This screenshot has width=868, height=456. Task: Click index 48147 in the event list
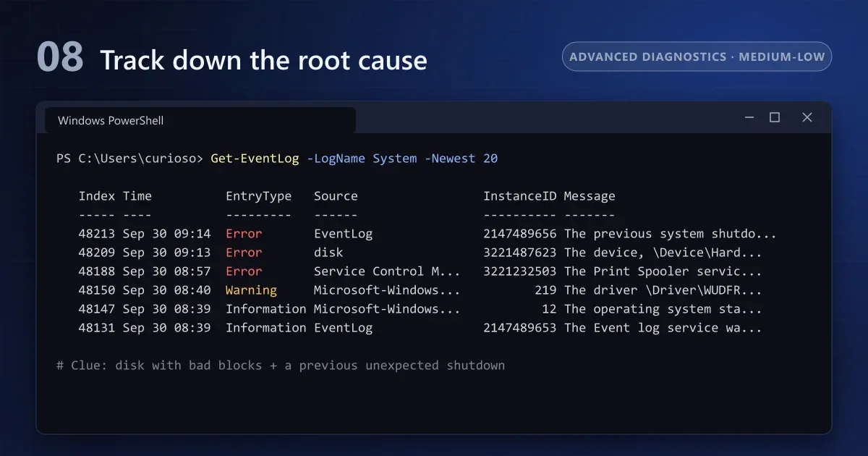(x=97, y=309)
